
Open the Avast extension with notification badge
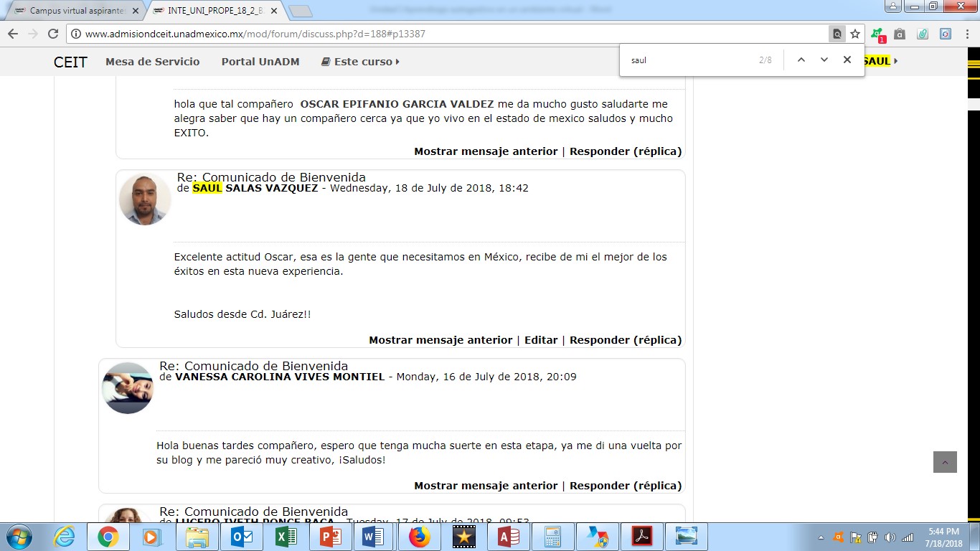point(877,34)
